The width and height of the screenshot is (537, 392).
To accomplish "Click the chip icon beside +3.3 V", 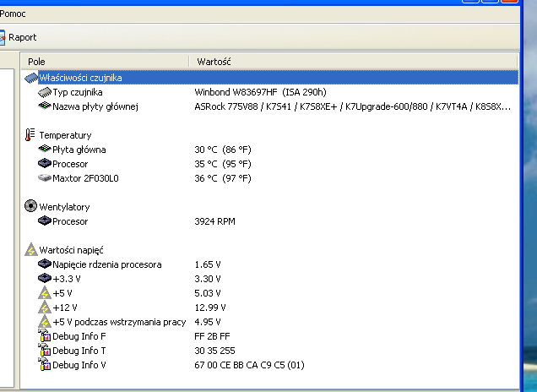I will pos(45,278).
